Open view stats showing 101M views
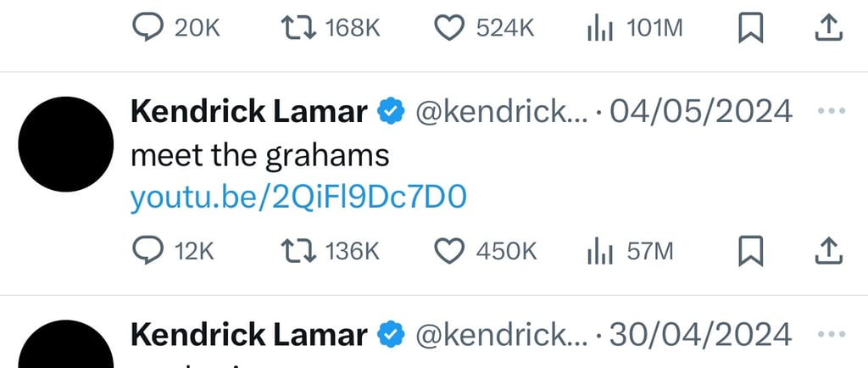The width and height of the screenshot is (868, 368). click(600, 28)
